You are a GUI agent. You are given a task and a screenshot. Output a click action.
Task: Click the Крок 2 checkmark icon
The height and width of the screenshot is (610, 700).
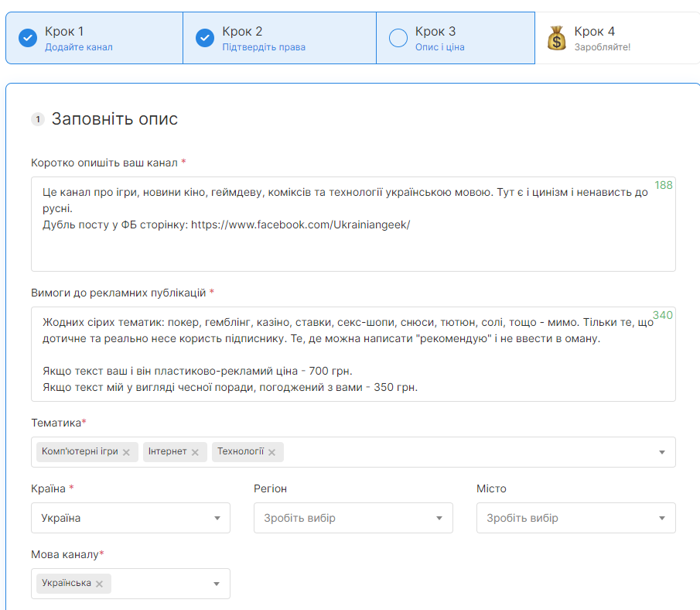tap(205, 38)
